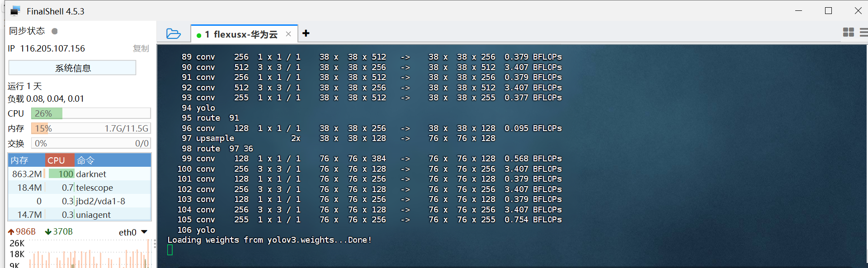Viewport: 868px width, 268px height.
Task: Click the FinalShell app logo icon
Action: [x=15, y=11]
